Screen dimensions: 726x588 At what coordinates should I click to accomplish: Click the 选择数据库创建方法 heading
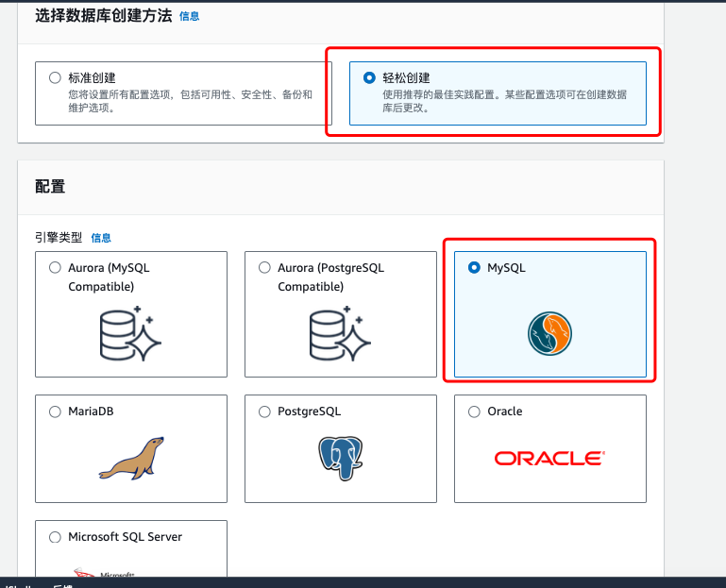pos(103,16)
